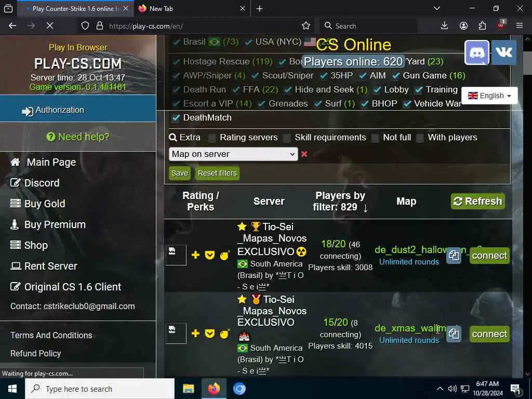Screen dimensions: 532x399
Task: View site security lock info
Action: 100,26
